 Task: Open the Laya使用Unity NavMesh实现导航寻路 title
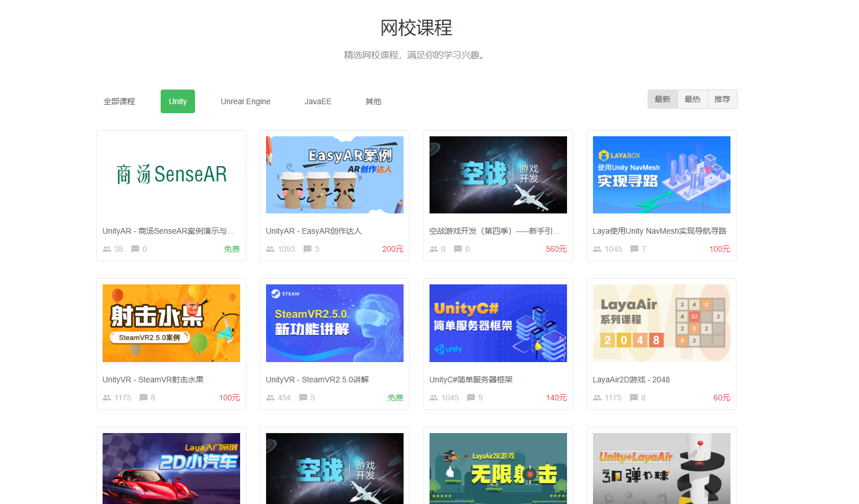[659, 231]
